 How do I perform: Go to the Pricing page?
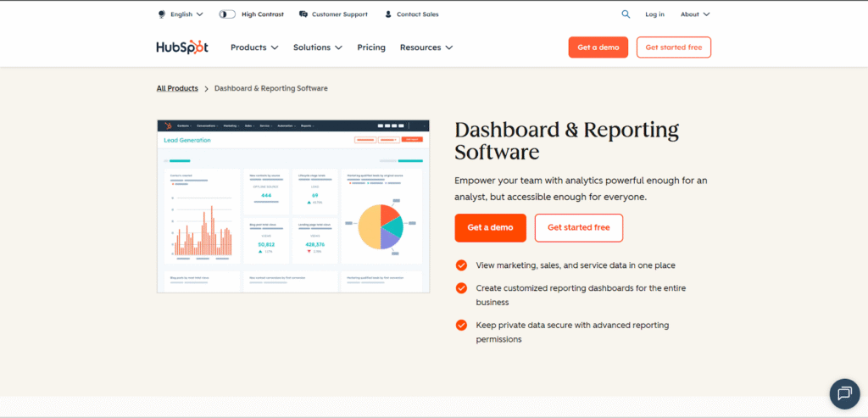371,47
